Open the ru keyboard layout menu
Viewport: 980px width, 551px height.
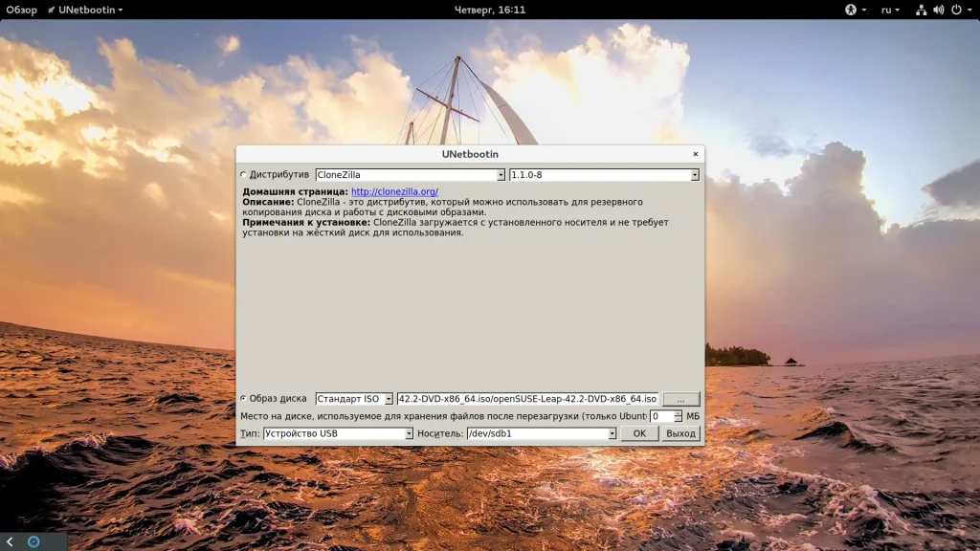pos(890,10)
